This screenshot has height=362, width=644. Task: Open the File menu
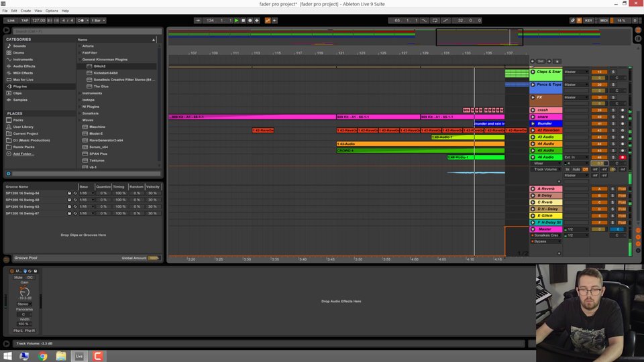tap(5, 11)
